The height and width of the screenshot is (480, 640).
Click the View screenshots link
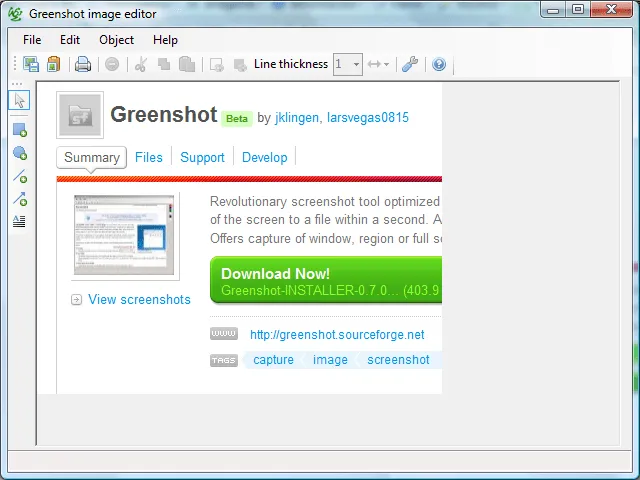139,299
